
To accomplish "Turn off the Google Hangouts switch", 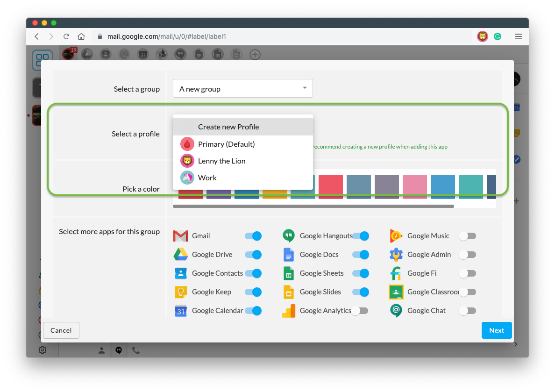I will point(361,236).
